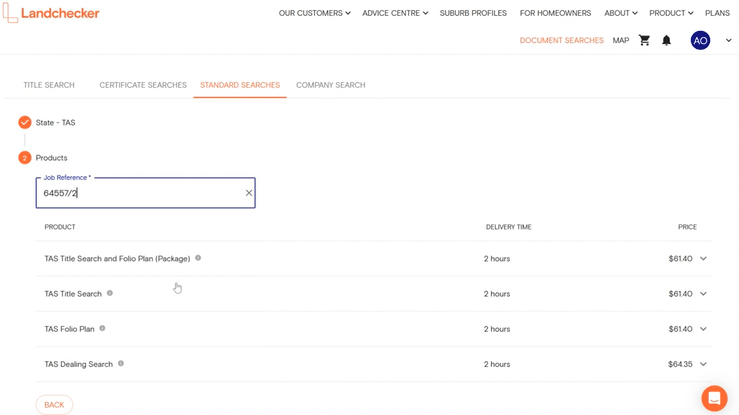Click the State - TAS step label
Viewport: 739px width, 415px height.
pyautogui.click(x=55, y=122)
